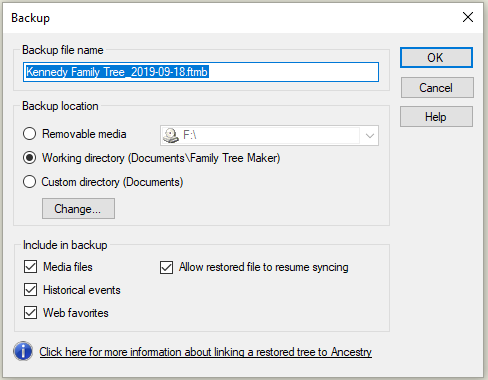Screen dimensions: 488x380
Task: Toggle the Web favorites checkbox
Action: pyautogui.click(x=30, y=313)
